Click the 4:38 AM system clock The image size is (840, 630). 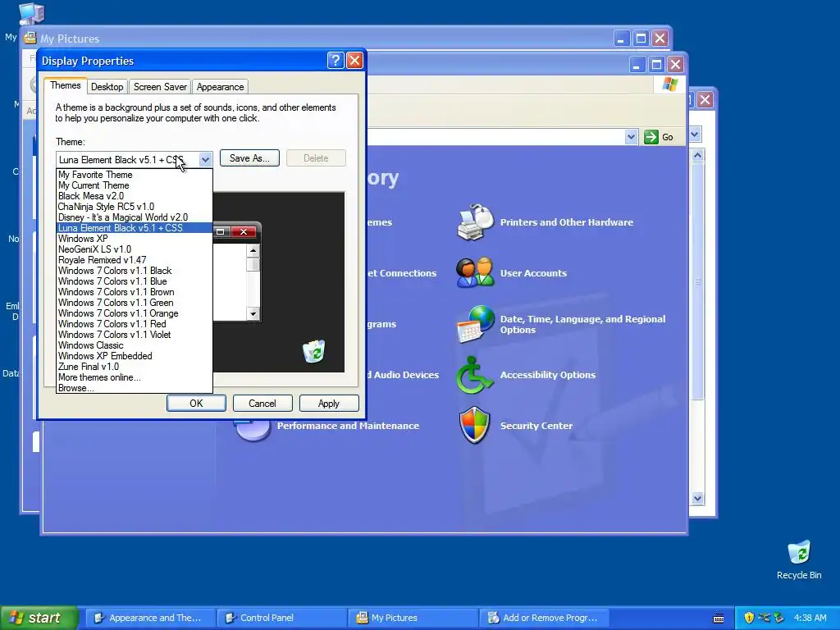coord(810,618)
